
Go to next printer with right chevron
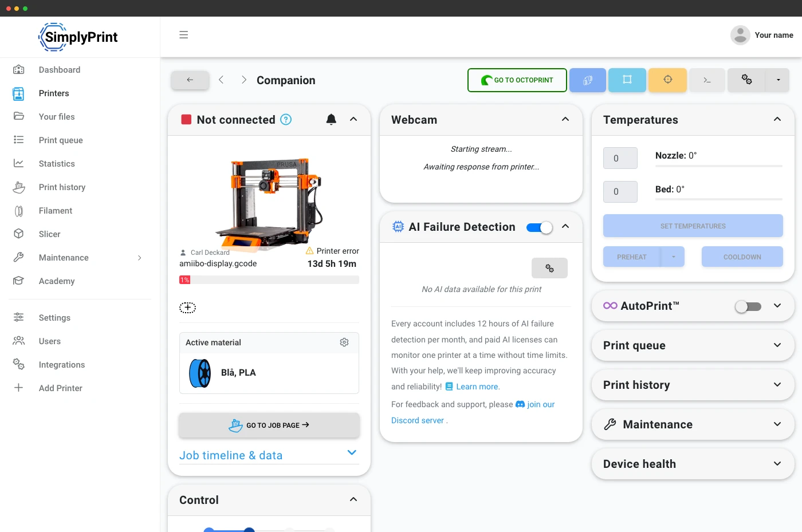(244, 80)
